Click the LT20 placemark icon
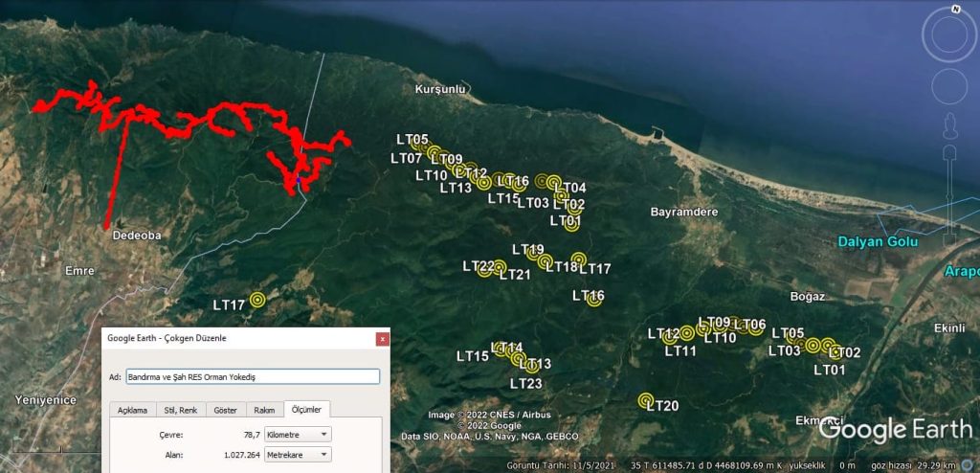The width and height of the screenshot is (980, 473). pos(646,399)
